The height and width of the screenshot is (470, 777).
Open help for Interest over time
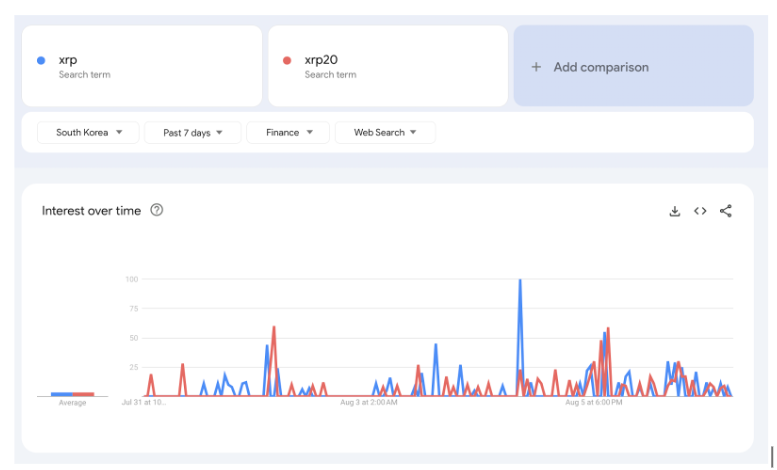pyautogui.click(x=157, y=210)
